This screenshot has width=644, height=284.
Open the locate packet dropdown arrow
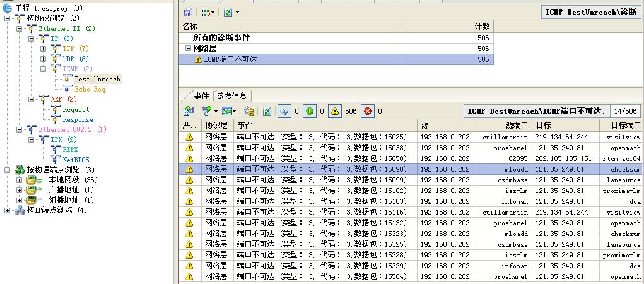[235, 111]
